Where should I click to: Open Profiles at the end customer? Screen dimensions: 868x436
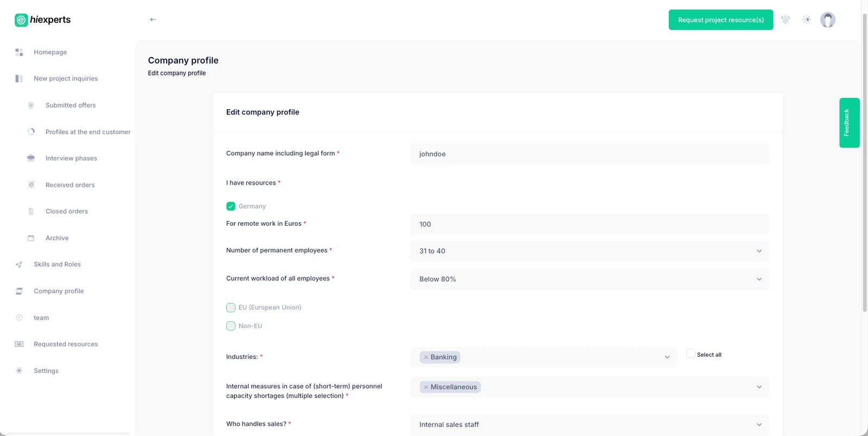tap(88, 132)
